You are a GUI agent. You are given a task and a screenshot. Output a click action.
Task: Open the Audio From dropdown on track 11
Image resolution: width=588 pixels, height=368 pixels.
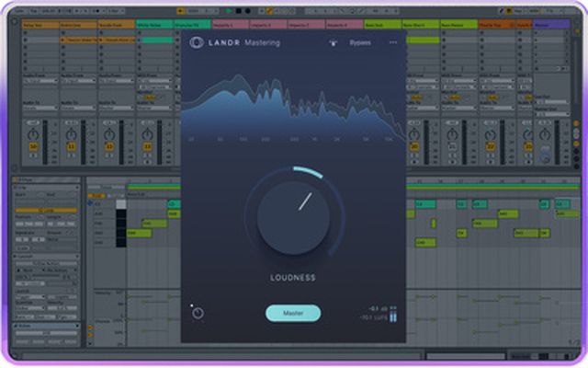(78, 81)
